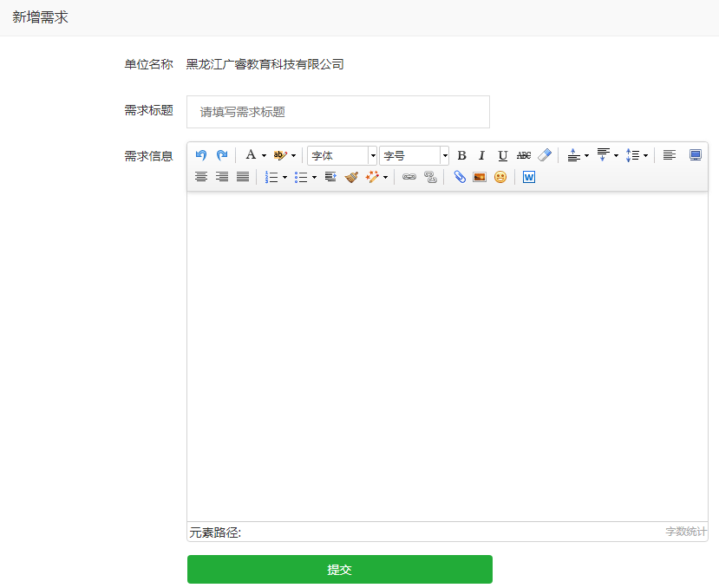Screen dimensions: 719x588
Task: Click the font color A button
Action: (251, 155)
